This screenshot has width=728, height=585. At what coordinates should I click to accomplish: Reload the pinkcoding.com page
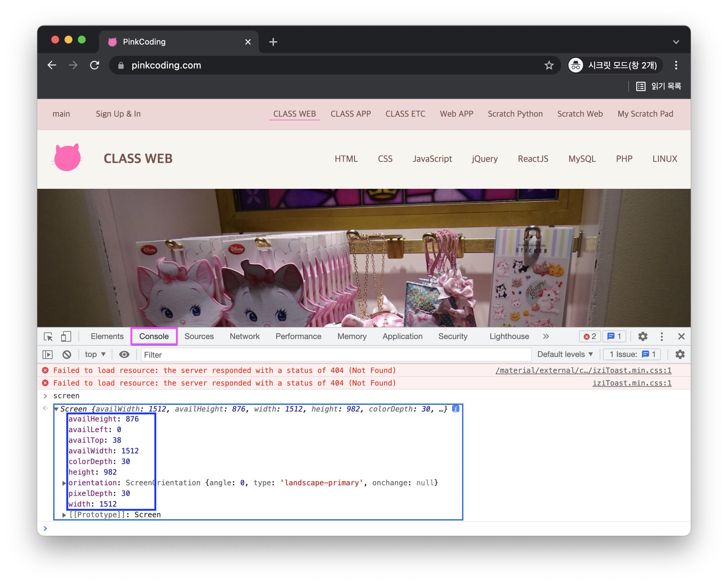[x=94, y=65]
